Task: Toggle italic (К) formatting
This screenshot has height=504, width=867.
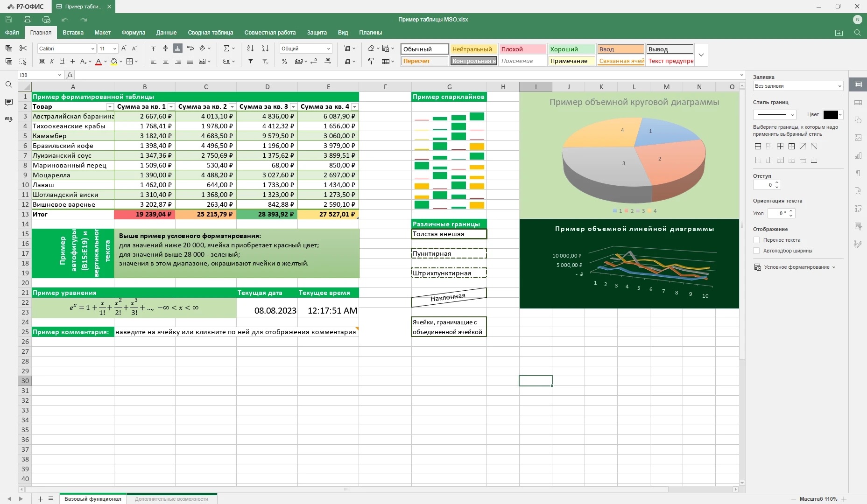Action: click(52, 61)
